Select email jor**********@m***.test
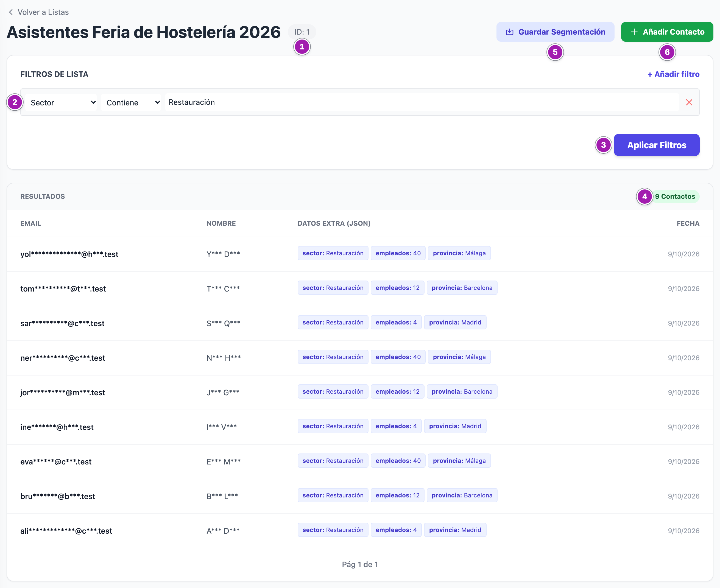 point(63,392)
